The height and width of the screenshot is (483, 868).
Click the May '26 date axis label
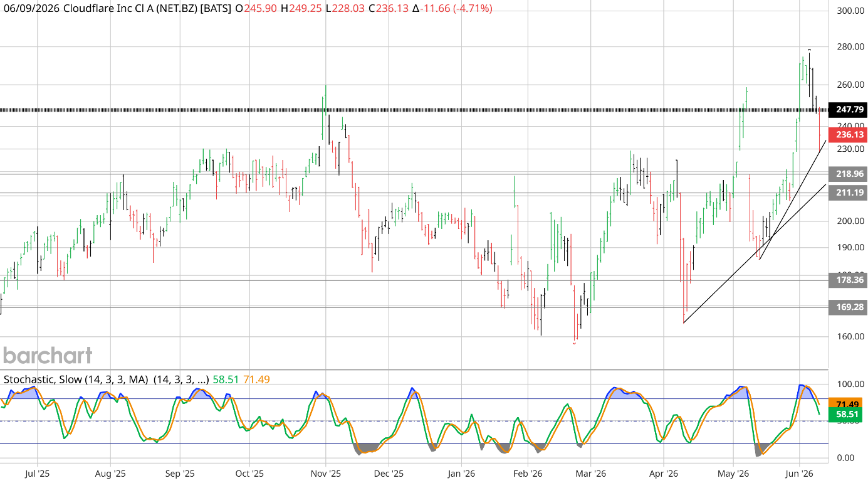coord(734,474)
